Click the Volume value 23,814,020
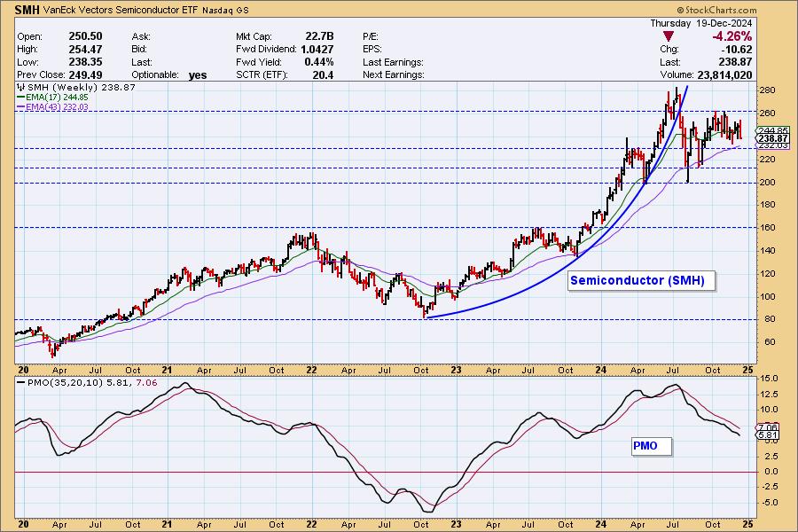798x532 pixels. click(724, 74)
